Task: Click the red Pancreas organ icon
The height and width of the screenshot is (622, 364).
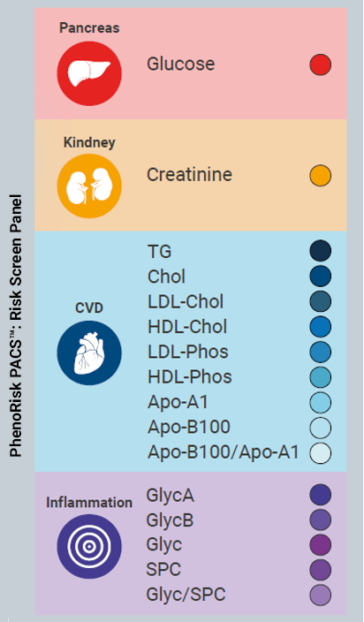Action: tap(89, 74)
